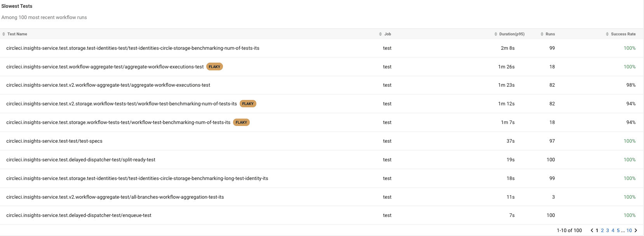Open page 2 of results

(602, 231)
